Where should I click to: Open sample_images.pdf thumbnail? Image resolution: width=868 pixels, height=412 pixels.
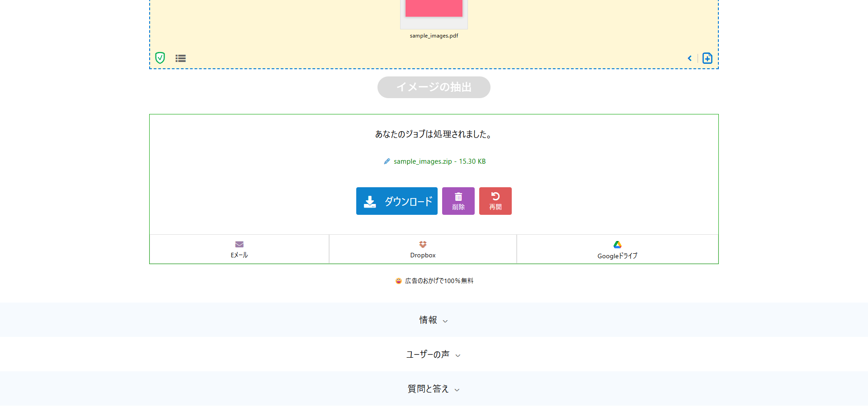(434, 14)
